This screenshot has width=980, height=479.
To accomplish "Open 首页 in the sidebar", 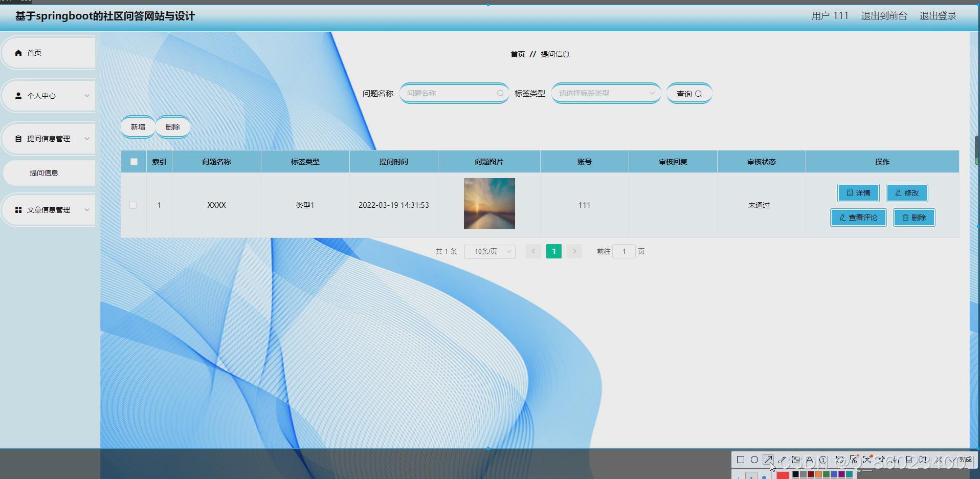I will [48, 53].
